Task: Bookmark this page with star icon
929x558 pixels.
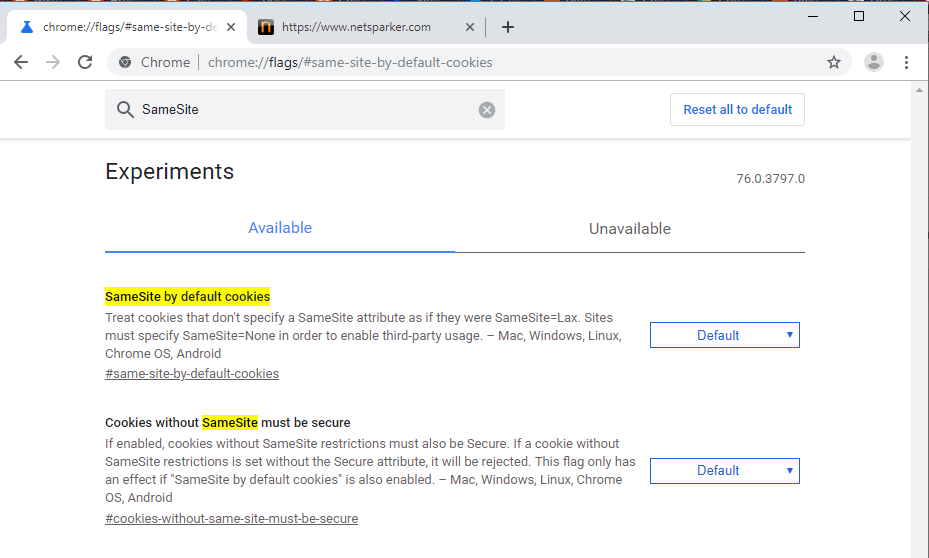Action: (833, 62)
